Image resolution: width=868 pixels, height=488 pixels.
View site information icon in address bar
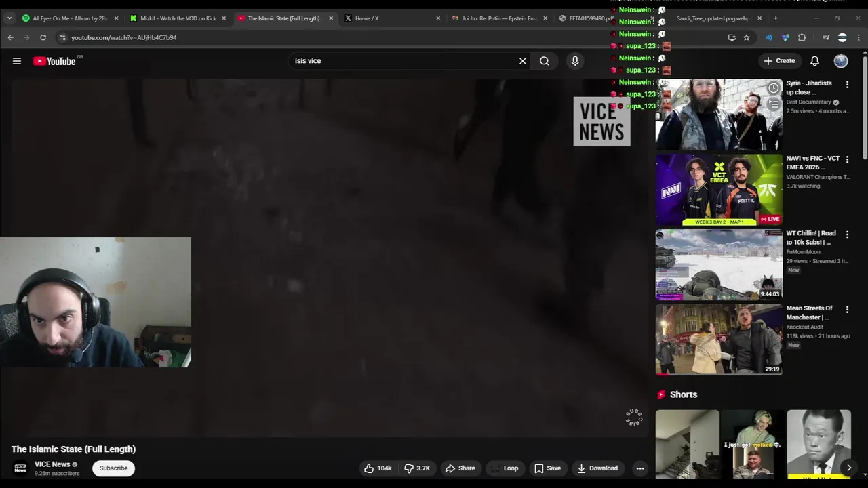coord(62,37)
